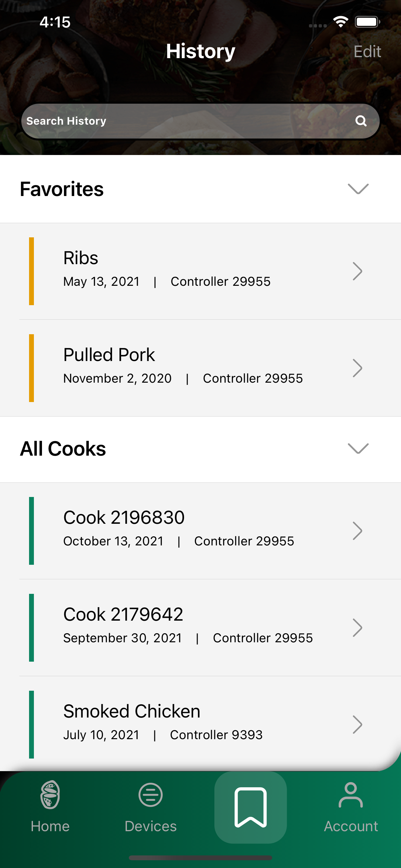Click the Smoked Chicken row chevron
This screenshot has width=401, height=868.
pyautogui.click(x=357, y=724)
